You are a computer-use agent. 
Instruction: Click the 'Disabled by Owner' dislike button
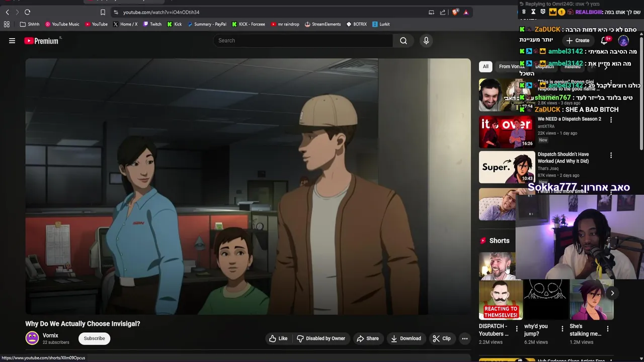[x=321, y=338]
